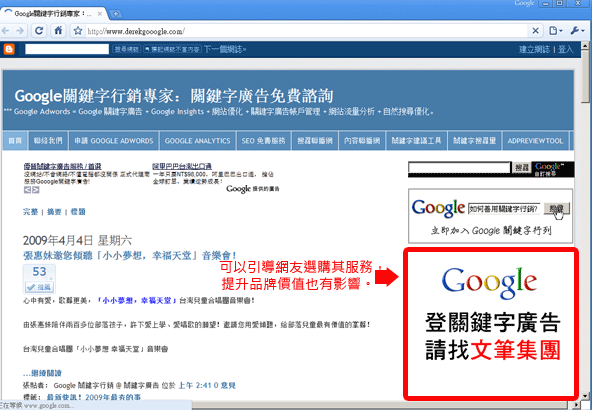
Task: Open the 最新快訊！2009年最夯的事 label link
Action: pos(94,397)
